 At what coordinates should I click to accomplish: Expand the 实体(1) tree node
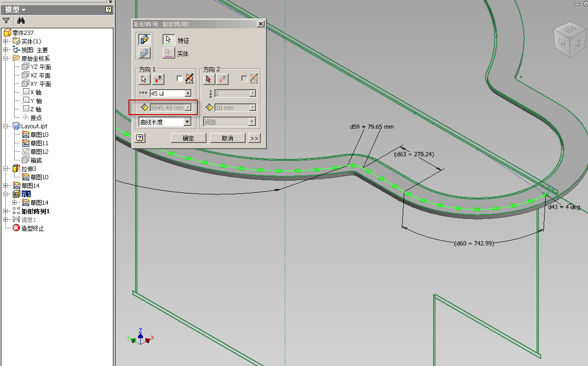(x=6, y=42)
